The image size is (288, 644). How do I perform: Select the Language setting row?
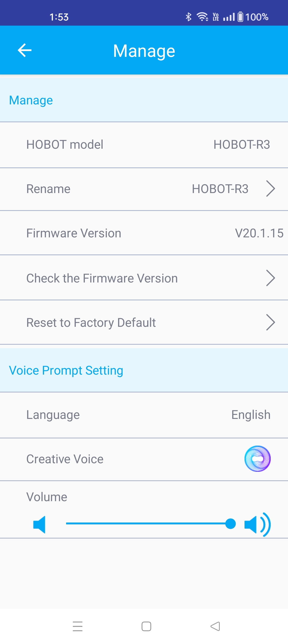[x=144, y=415]
